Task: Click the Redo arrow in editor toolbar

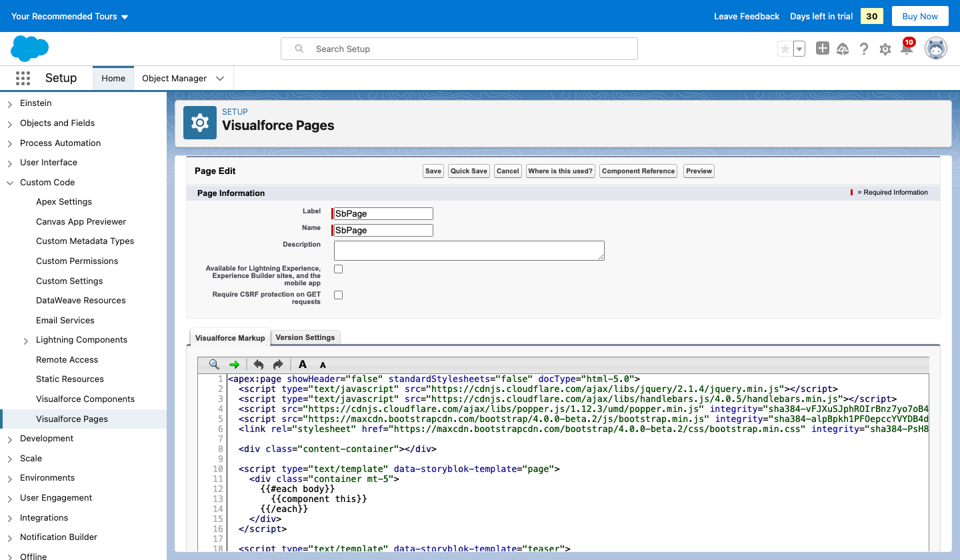Action: 278,365
